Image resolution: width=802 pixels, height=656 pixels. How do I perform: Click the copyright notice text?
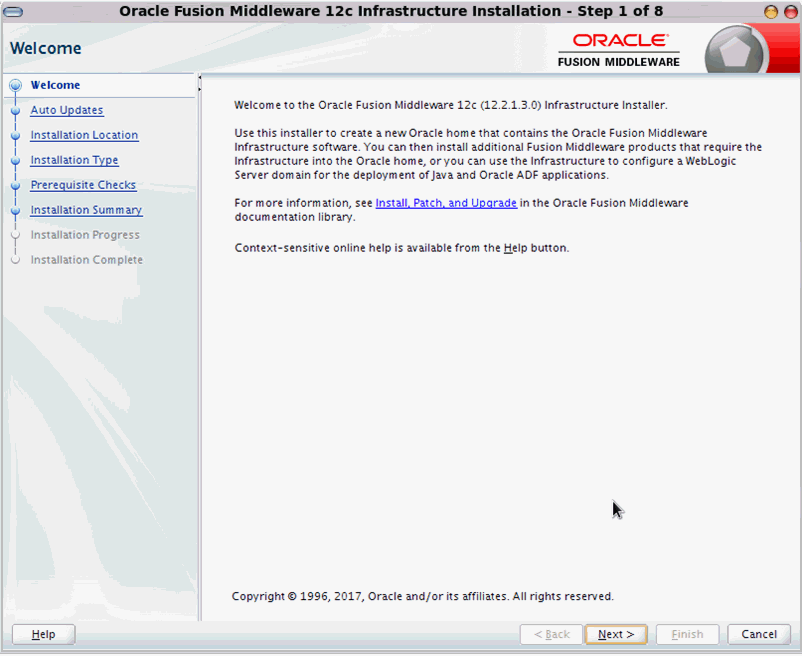422,597
